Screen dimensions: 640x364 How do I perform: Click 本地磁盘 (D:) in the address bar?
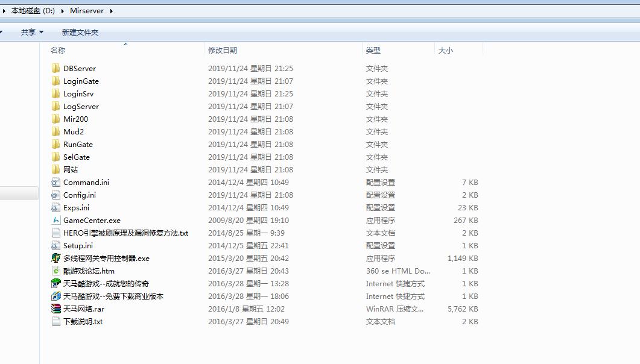pyautogui.click(x=33, y=10)
